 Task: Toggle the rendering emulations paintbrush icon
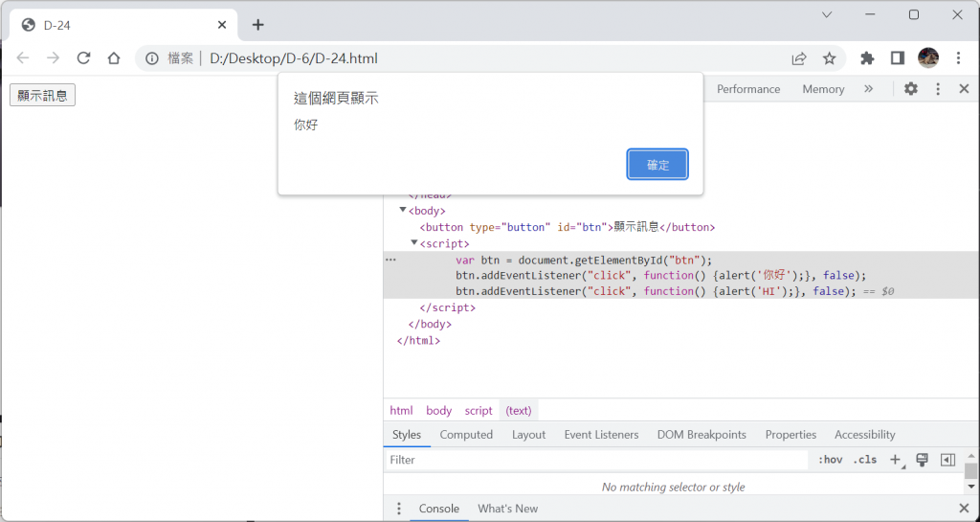922,460
